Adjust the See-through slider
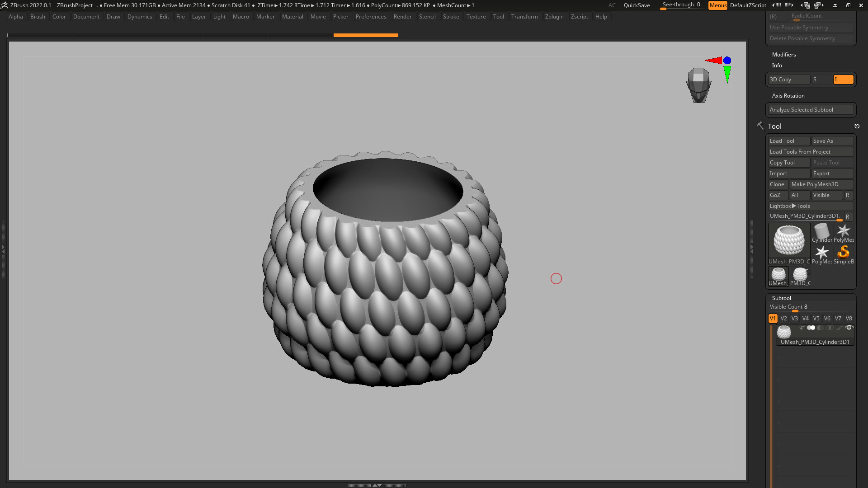Screen dimensions: 868x488 pos(682,5)
